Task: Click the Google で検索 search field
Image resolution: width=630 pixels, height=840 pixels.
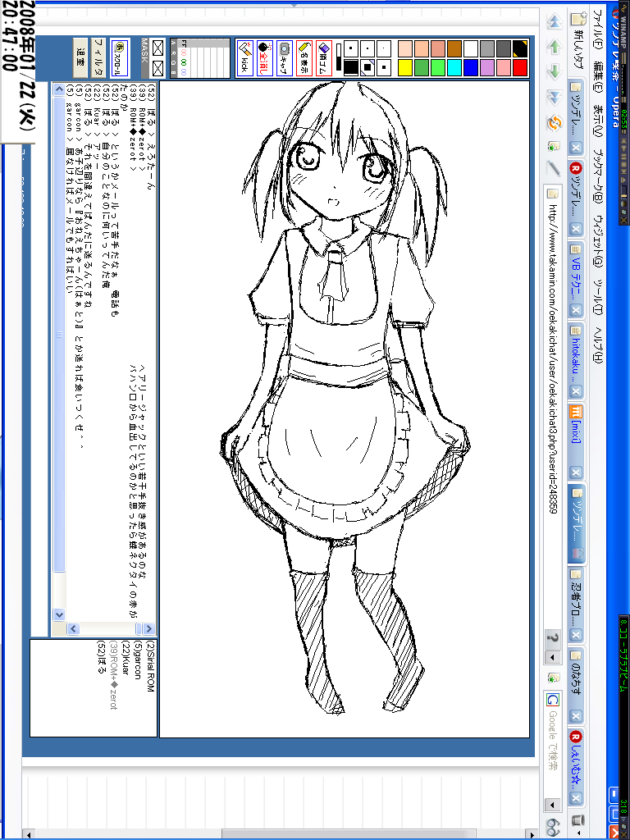Action: point(554,750)
